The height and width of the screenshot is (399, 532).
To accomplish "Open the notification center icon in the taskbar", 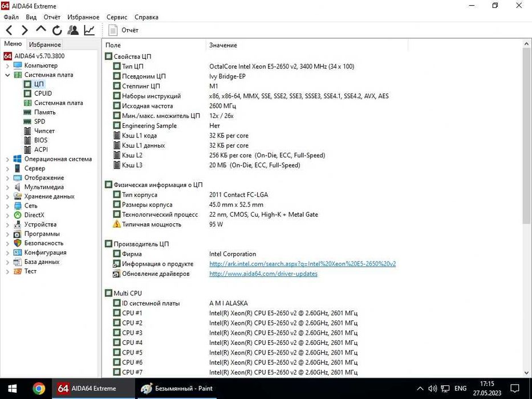I will coord(515,389).
